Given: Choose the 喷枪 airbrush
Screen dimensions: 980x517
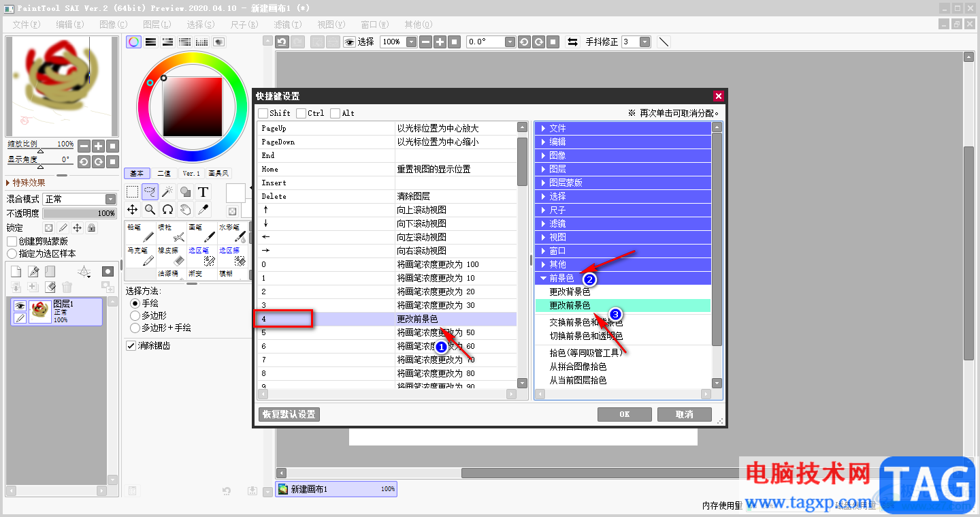Looking at the screenshot, I should (x=171, y=233).
